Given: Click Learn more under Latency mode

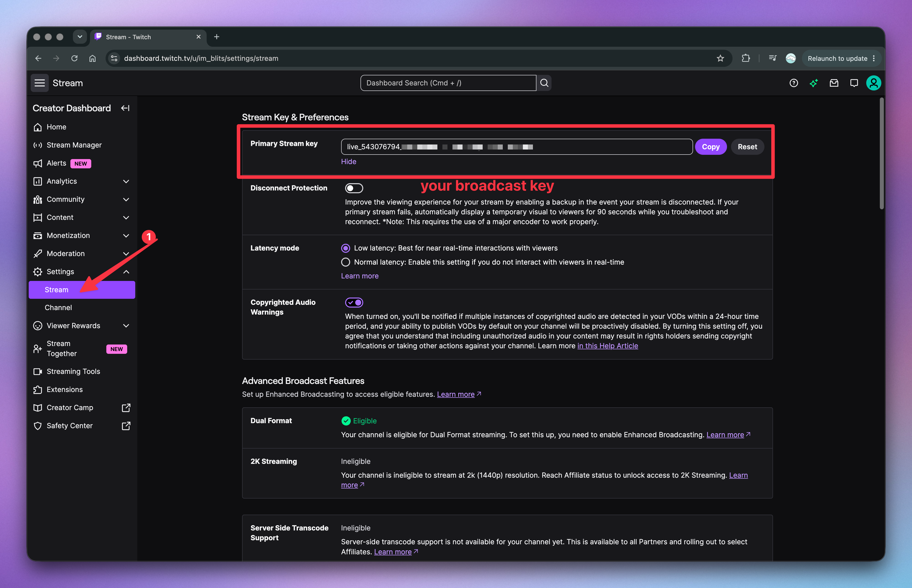Looking at the screenshot, I should [x=359, y=276].
